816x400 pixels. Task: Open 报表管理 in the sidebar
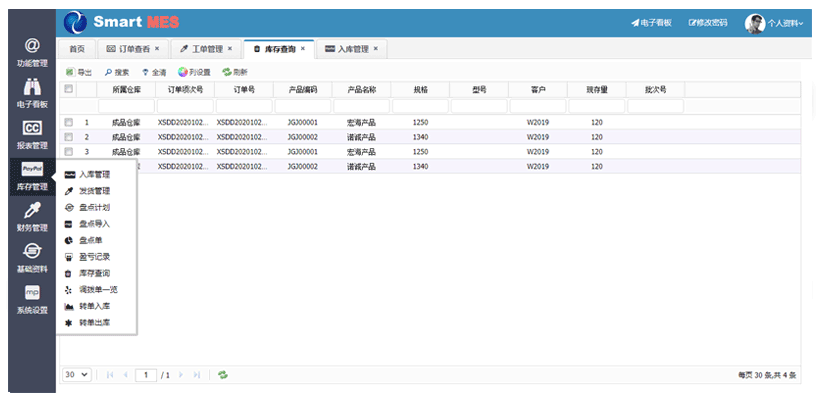(x=32, y=134)
